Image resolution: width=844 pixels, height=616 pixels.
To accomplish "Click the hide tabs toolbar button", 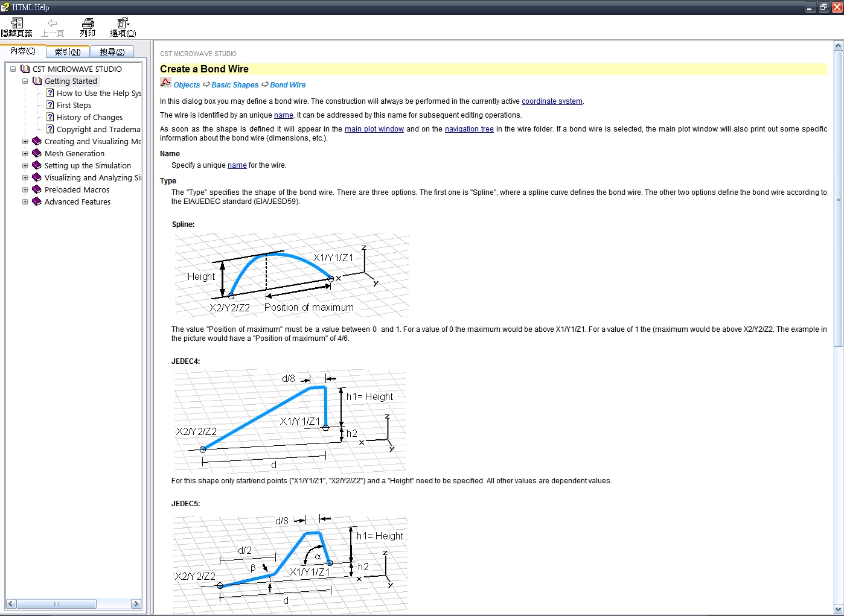I will tap(17, 28).
